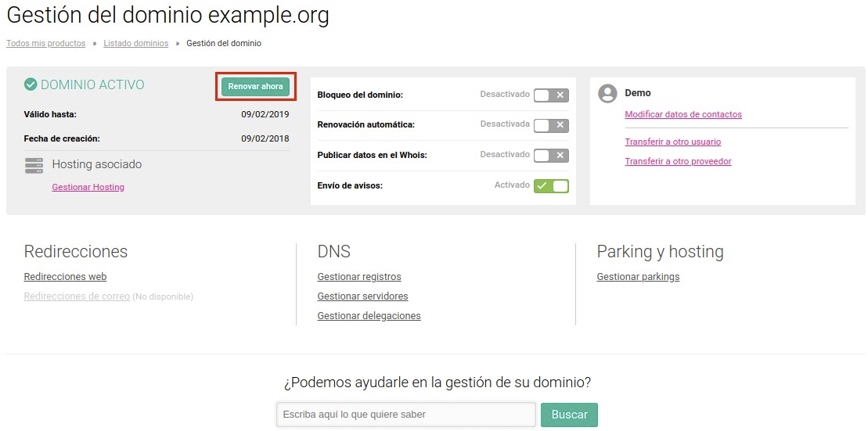This screenshot has height=431, width=868.
Task: Click the hosting server icon
Action: [x=34, y=165]
